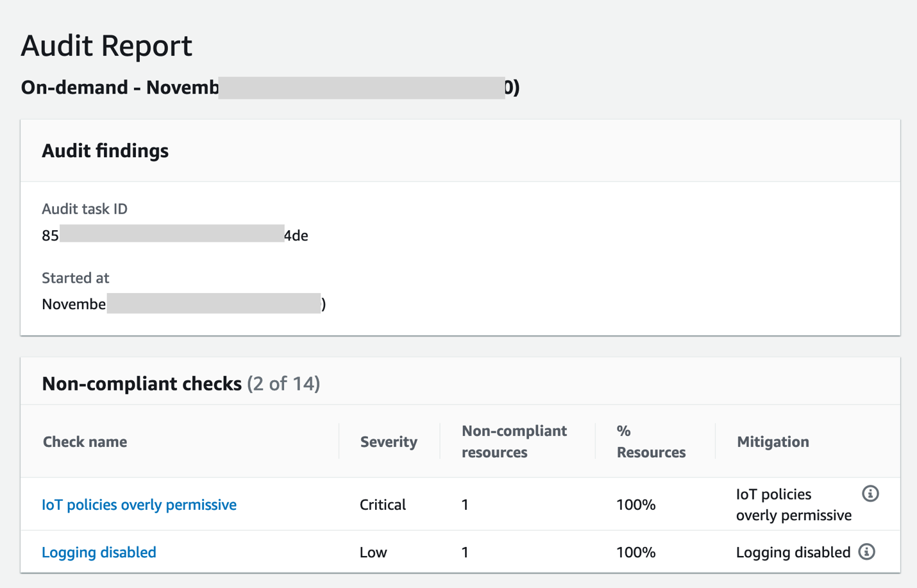Click the Severity column header
This screenshot has width=917, height=588.
point(389,442)
